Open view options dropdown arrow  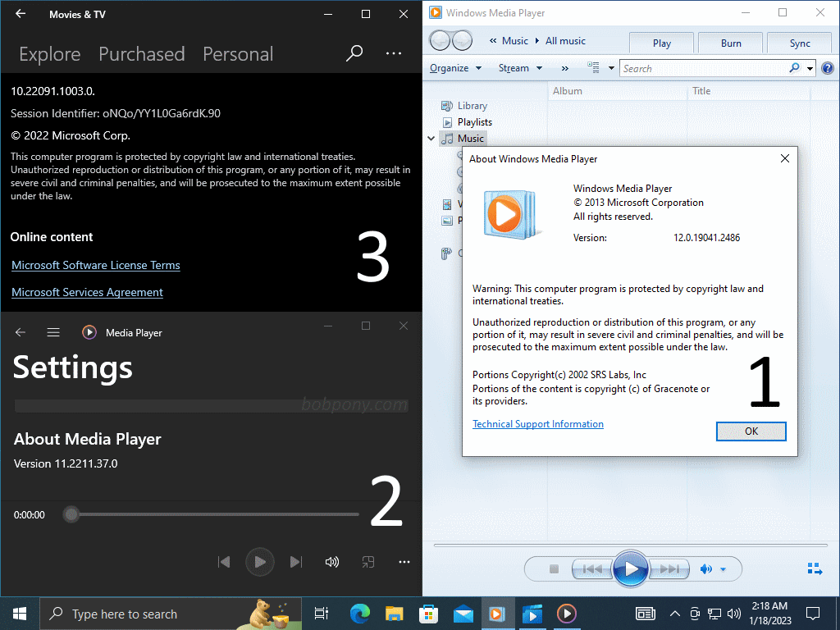pos(610,68)
